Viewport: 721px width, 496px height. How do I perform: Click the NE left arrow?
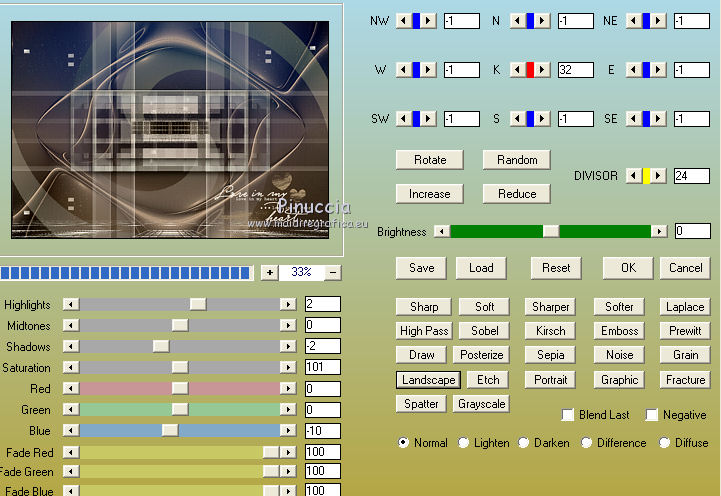[x=634, y=21]
